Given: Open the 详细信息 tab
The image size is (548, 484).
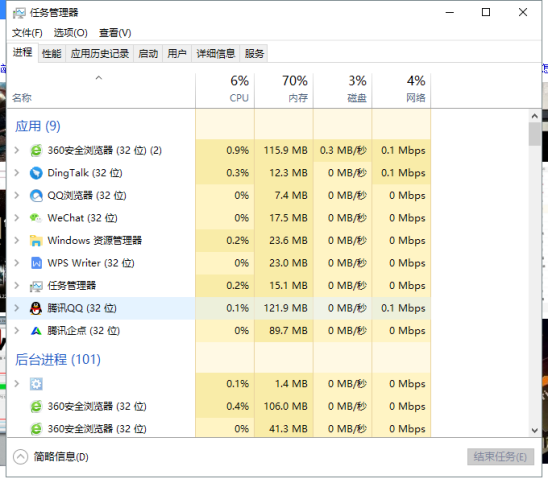Looking at the screenshot, I should pyautogui.click(x=215, y=54).
